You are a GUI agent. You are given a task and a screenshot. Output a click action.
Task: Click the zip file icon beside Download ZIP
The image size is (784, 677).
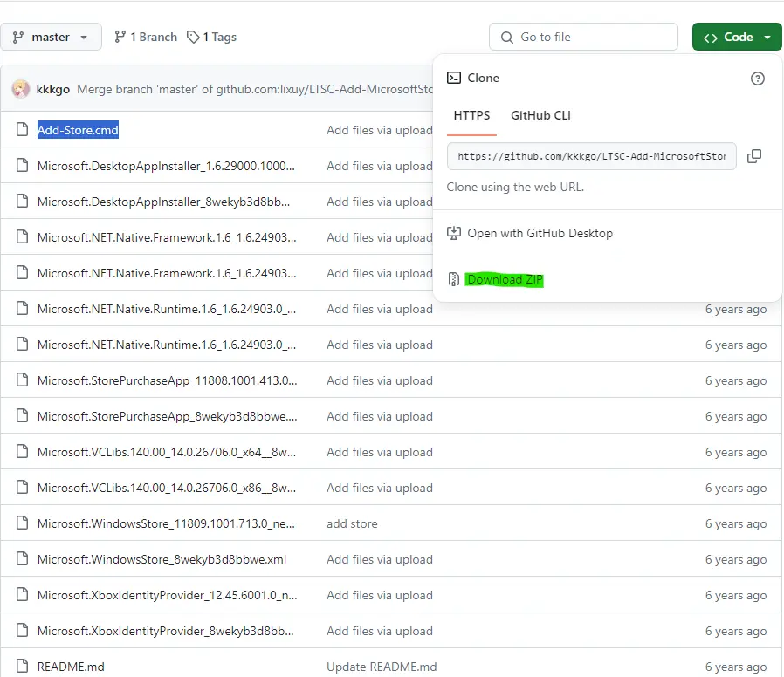[x=453, y=279]
